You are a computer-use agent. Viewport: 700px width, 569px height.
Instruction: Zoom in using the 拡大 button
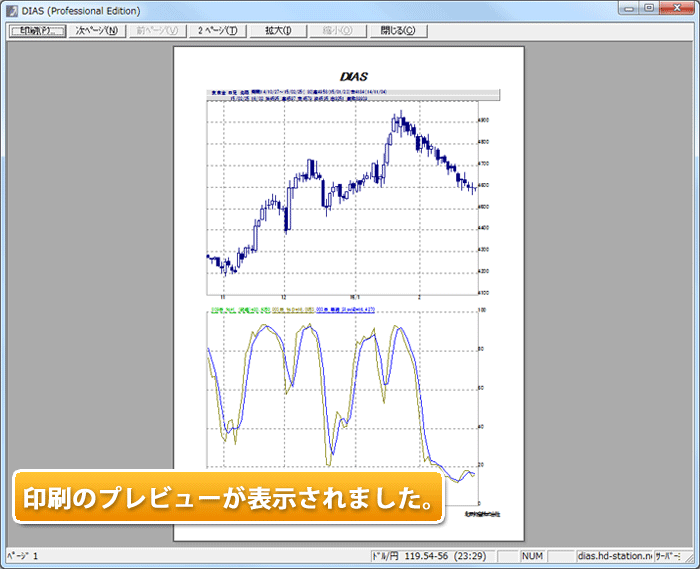[279, 30]
